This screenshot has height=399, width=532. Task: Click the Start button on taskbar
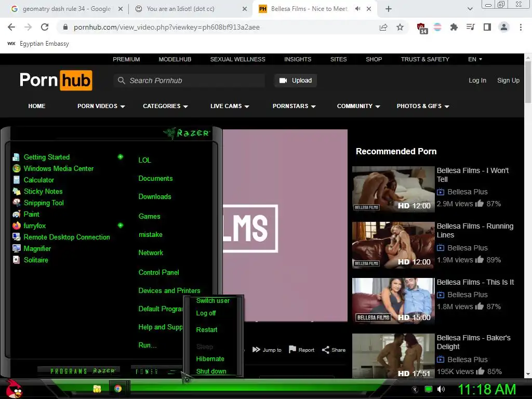pyautogui.click(x=14, y=389)
